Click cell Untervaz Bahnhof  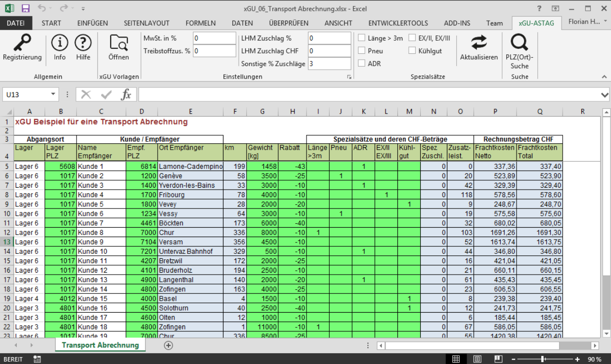(x=190, y=251)
